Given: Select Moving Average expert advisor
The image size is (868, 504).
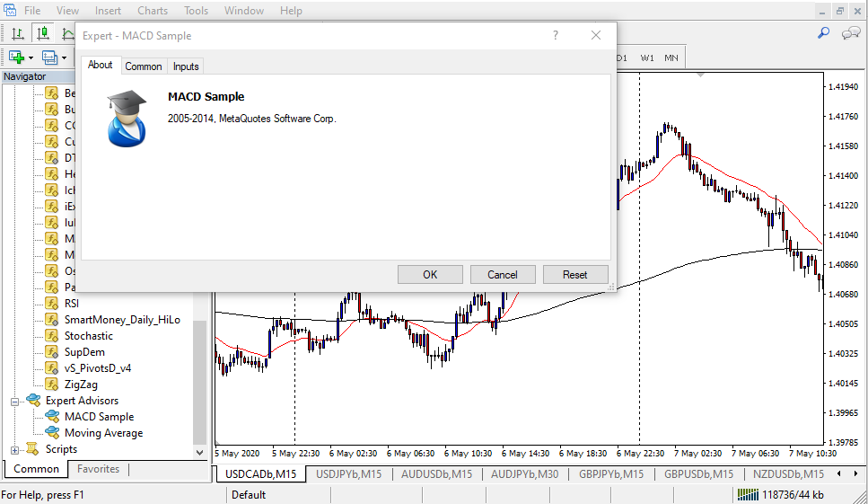Looking at the screenshot, I should 103,432.
